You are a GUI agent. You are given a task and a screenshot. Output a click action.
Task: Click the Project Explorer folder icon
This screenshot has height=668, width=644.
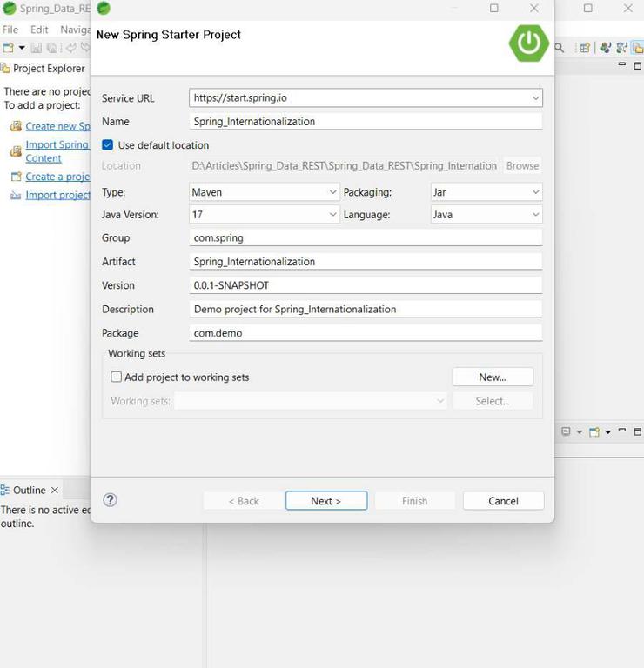coord(5,68)
